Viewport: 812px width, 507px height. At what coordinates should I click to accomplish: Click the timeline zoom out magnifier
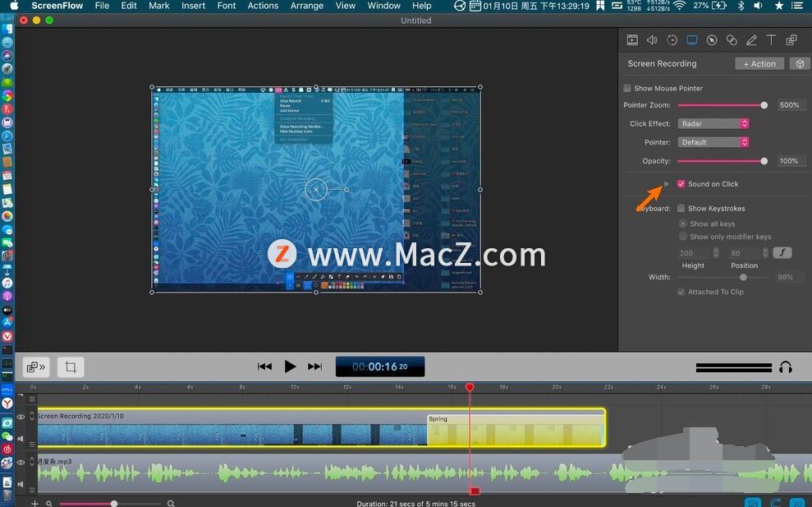click(x=48, y=504)
